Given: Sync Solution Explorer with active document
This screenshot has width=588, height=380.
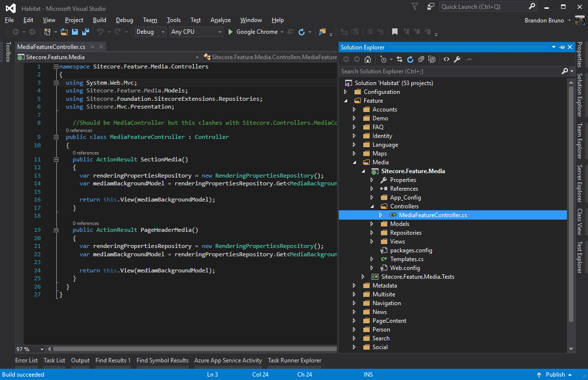Looking at the screenshot, I should 399,59.
